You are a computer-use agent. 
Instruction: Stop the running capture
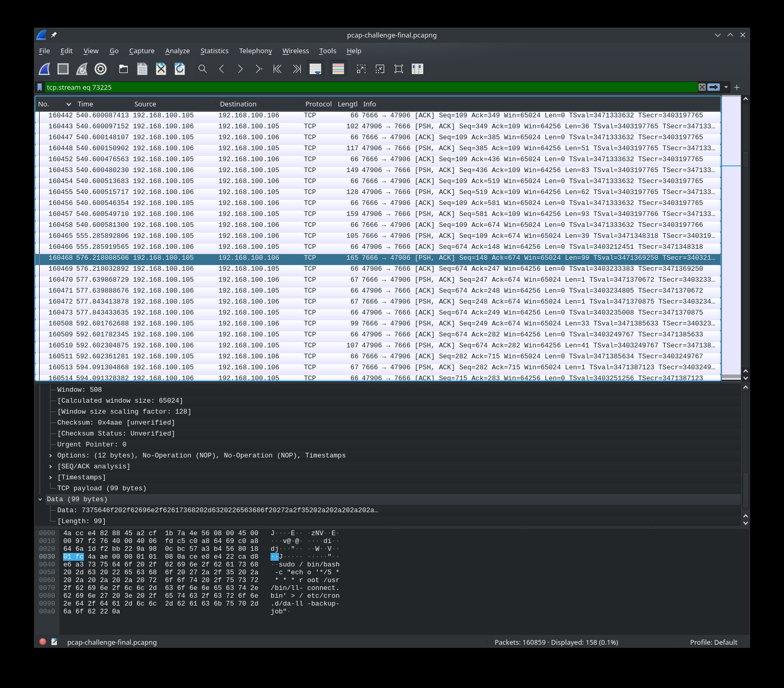click(x=63, y=69)
